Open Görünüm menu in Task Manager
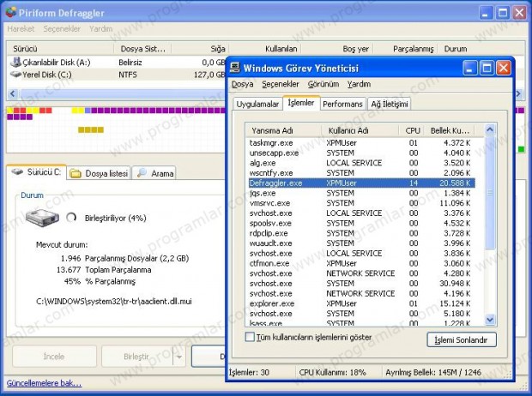 click(x=323, y=84)
